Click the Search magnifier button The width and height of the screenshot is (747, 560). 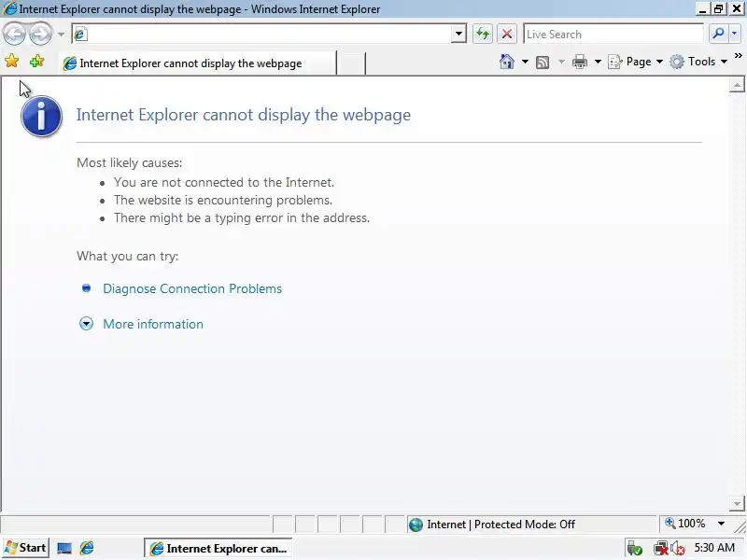pos(718,34)
